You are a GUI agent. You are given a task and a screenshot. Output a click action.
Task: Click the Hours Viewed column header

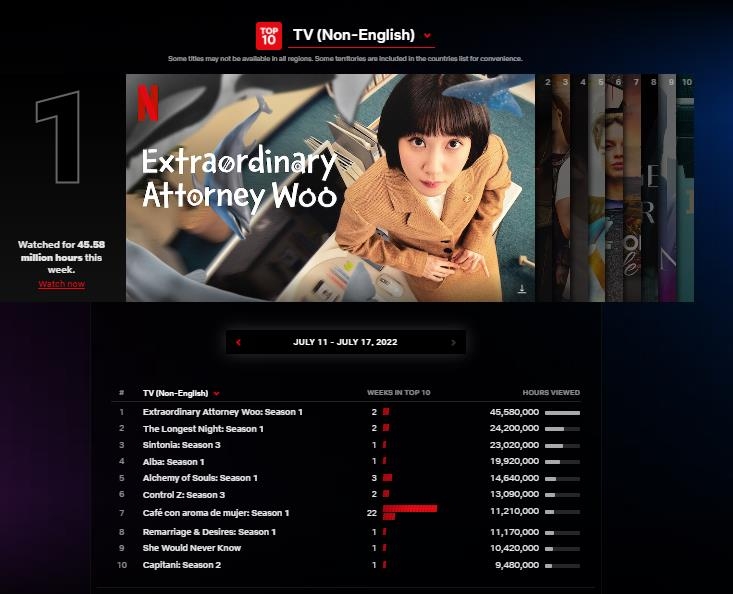(x=550, y=393)
